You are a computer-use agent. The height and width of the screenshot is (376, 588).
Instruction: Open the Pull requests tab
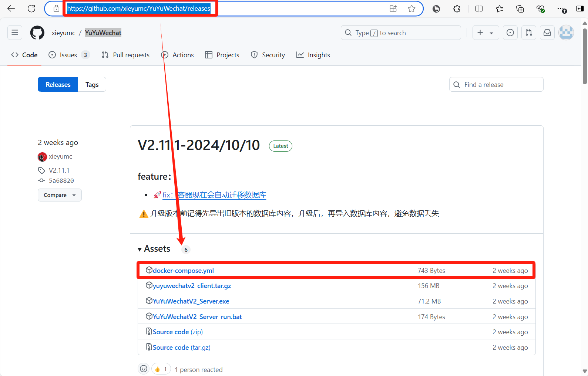tap(125, 55)
